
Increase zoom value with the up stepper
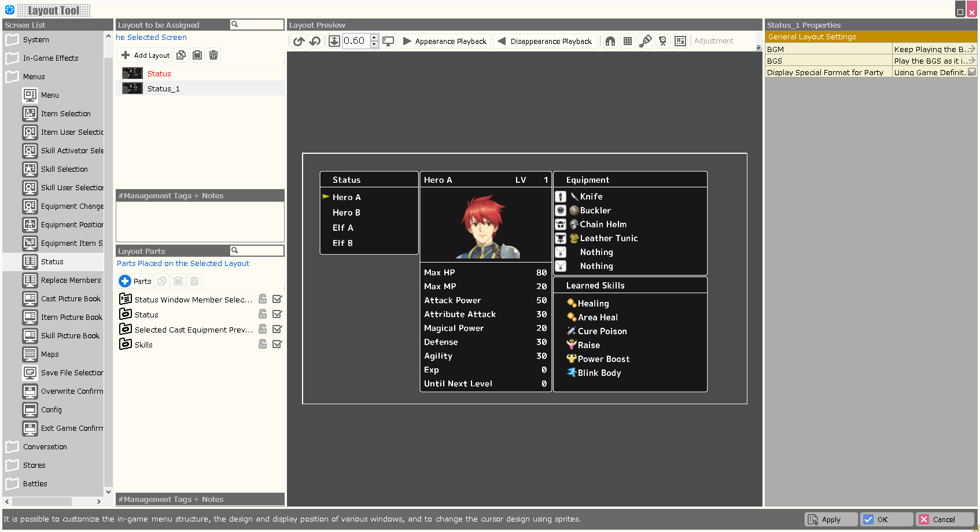tap(374, 38)
